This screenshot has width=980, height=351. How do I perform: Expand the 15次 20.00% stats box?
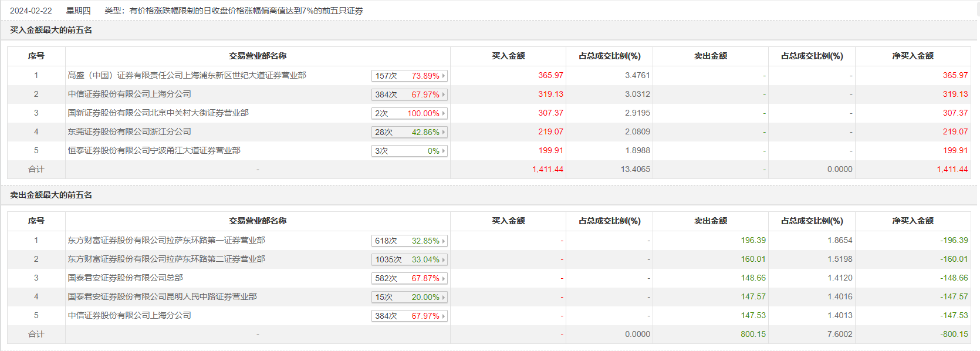tap(410, 297)
